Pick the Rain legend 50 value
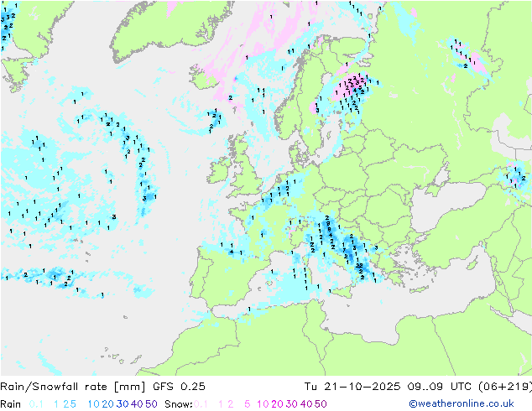This screenshot has width=532, height=411. pos(151,404)
